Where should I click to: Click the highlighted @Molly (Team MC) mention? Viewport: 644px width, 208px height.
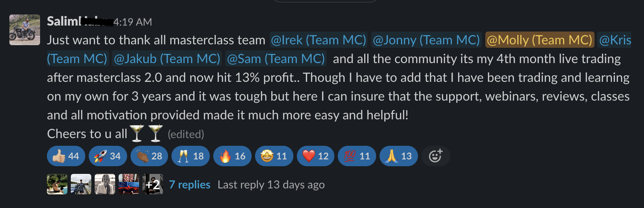pos(540,40)
